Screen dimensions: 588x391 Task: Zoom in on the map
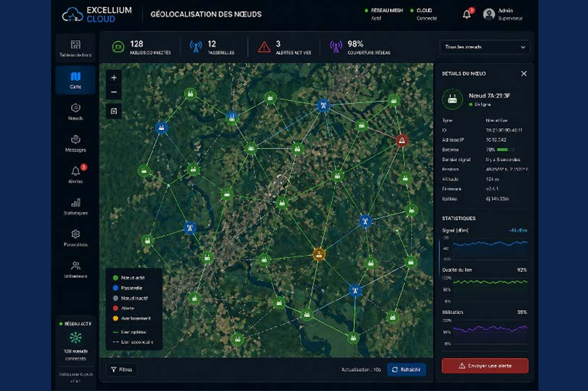pos(114,77)
